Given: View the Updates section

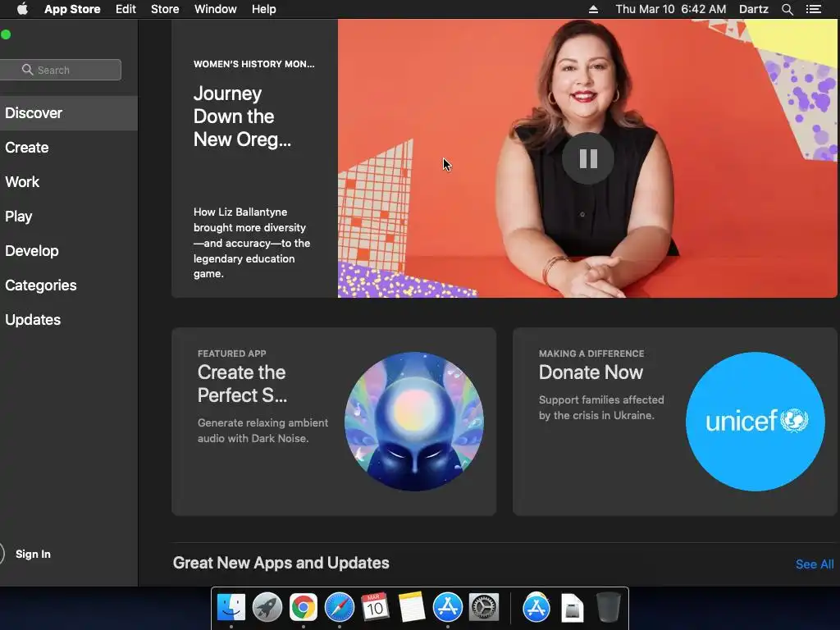Looking at the screenshot, I should click(x=69, y=320).
